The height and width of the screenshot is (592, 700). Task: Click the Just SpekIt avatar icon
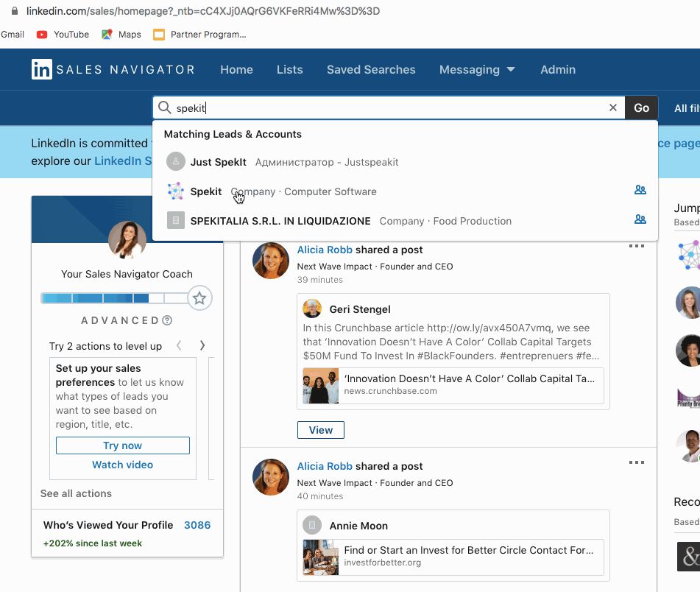coord(175,161)
